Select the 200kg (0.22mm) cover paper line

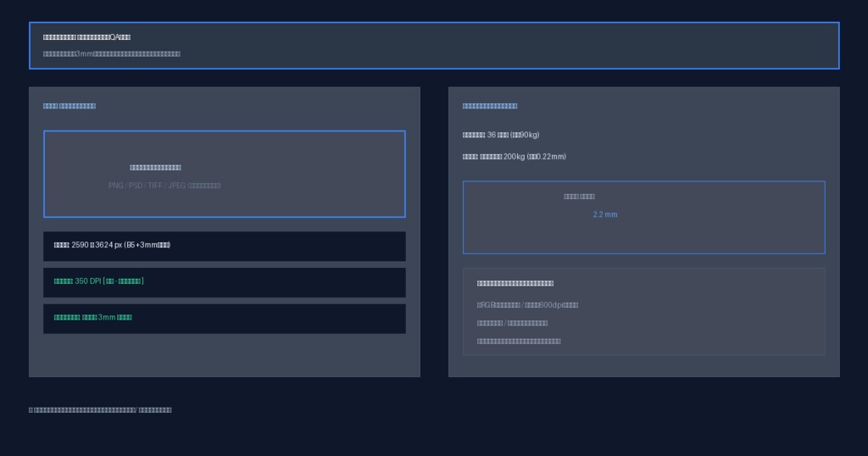tap(515, 157)
